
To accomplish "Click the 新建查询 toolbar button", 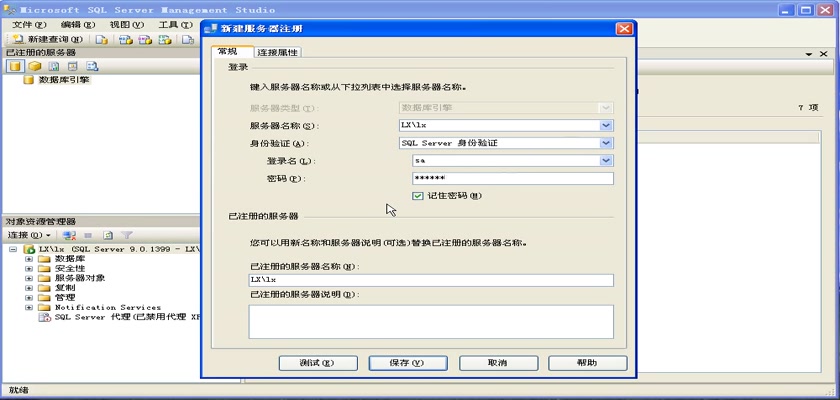I will pos(48,39).
